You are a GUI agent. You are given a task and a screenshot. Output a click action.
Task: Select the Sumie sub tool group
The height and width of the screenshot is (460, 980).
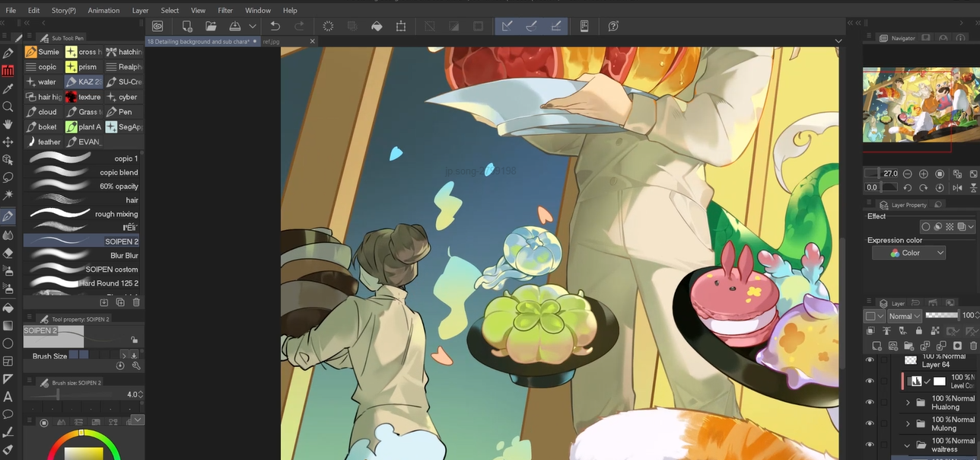pos(42,52)
